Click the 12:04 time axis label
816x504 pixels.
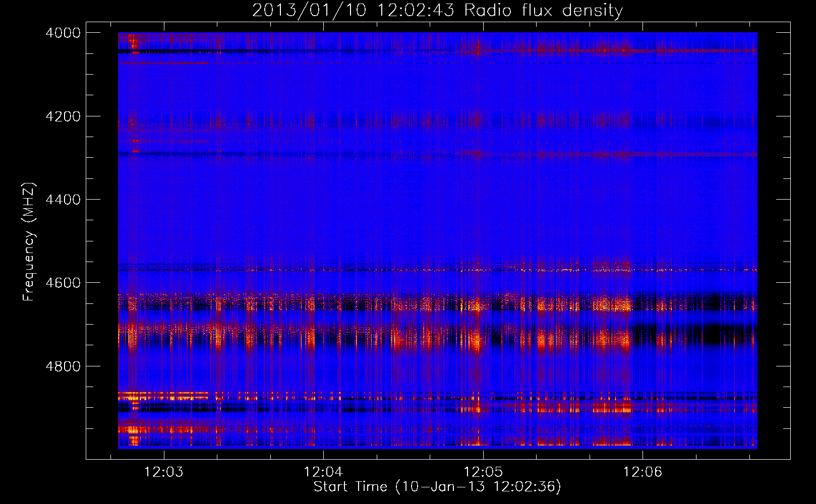click(x=323, y=472)
